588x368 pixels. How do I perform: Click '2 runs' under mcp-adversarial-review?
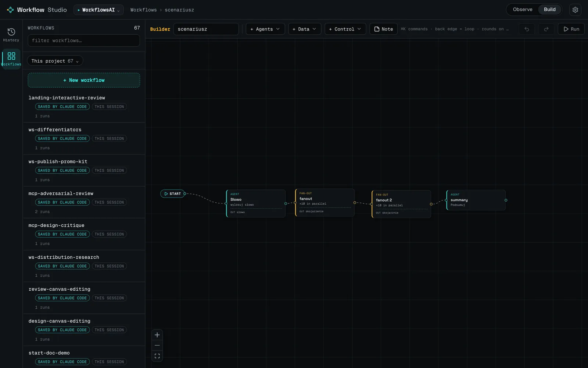[x=42, y=212]
